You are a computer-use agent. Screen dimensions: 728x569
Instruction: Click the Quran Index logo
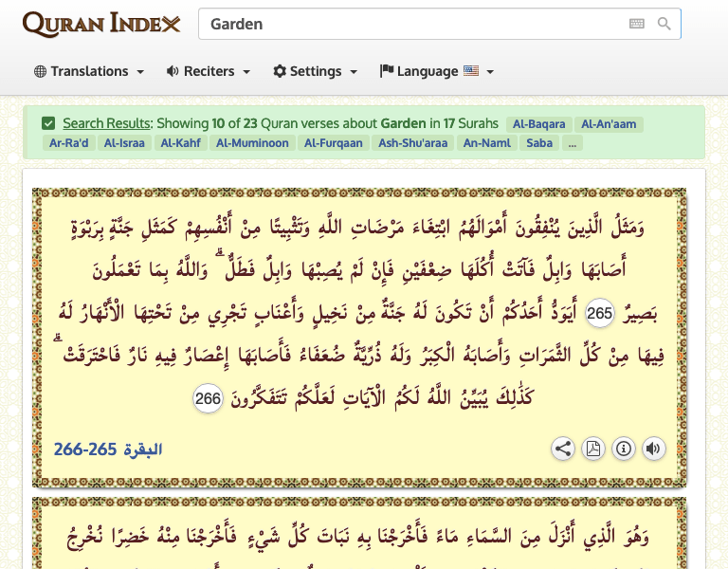tap(101, 24)
